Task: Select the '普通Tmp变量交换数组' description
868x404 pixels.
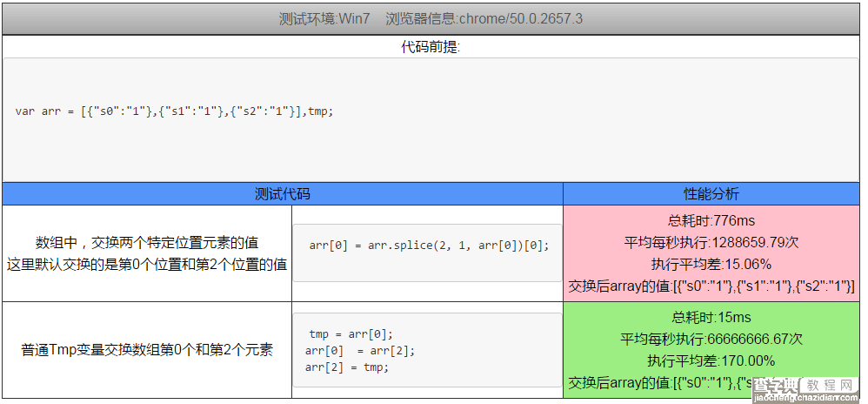Action: pyautogui.click(x=147, y=350)
